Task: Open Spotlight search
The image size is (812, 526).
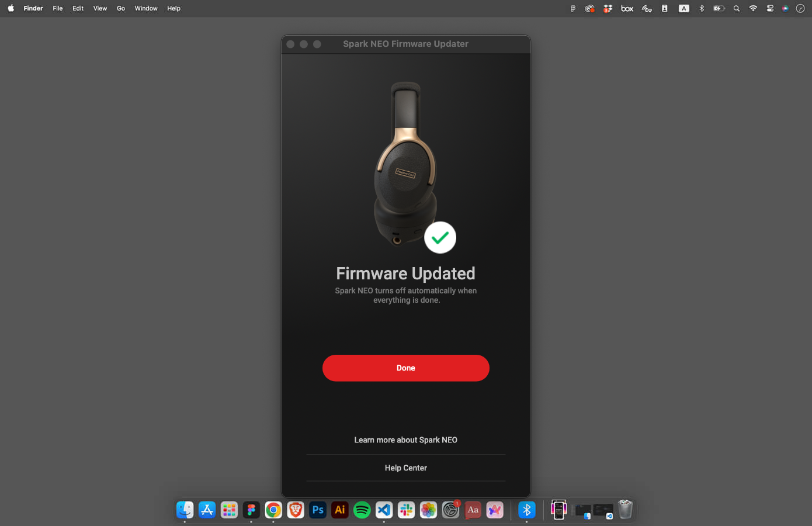Action: click(x=737, y=8)
